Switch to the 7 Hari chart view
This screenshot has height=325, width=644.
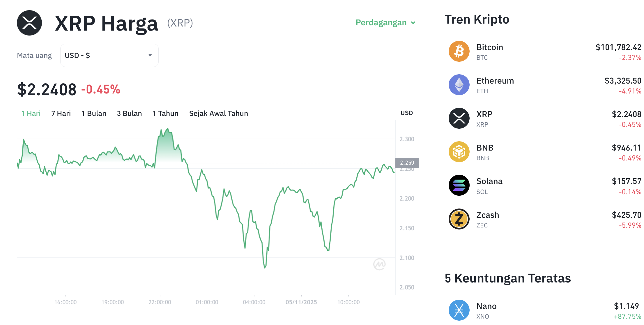61,113
